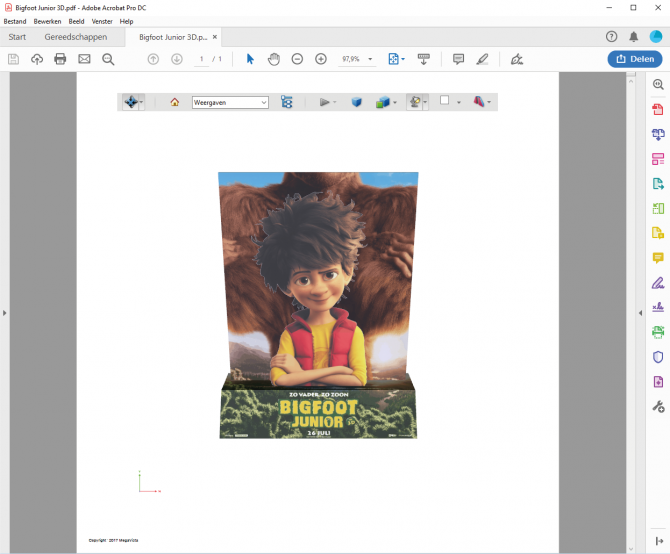Click the Delen share button
Screen dimensions: 670x554
click(635, 59)
